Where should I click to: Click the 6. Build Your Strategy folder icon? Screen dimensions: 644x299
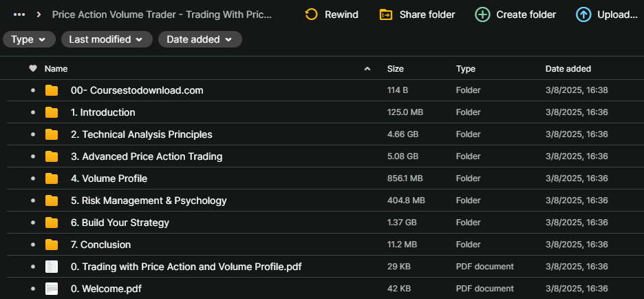click(52, 223)
